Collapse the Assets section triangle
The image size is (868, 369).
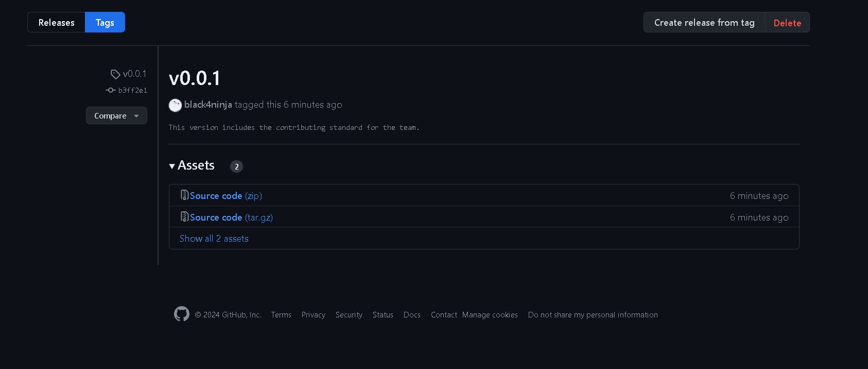coord(172,166)
